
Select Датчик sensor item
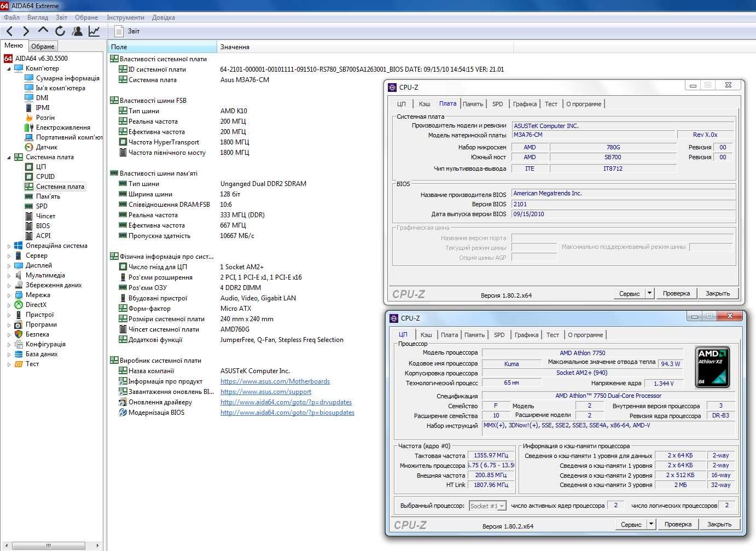(x=46, y=147)
